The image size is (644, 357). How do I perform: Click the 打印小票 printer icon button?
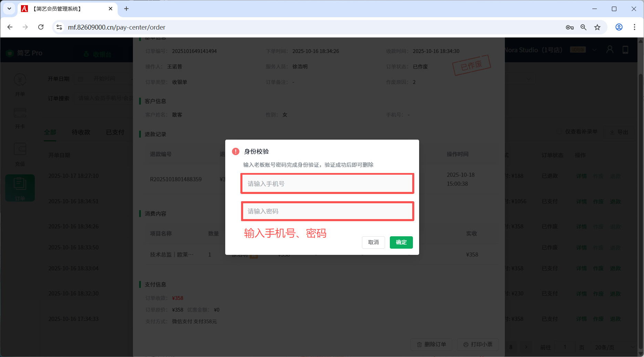[x=478, y=344]
